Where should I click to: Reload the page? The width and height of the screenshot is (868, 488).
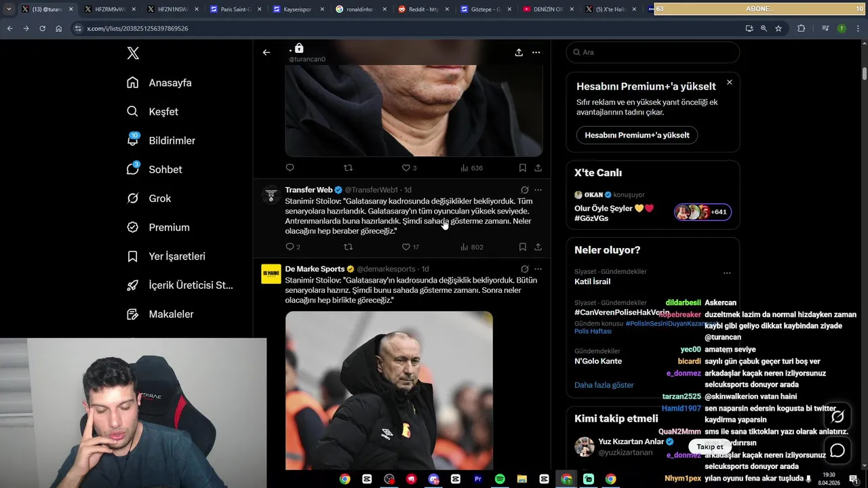(x=42, y=28)
